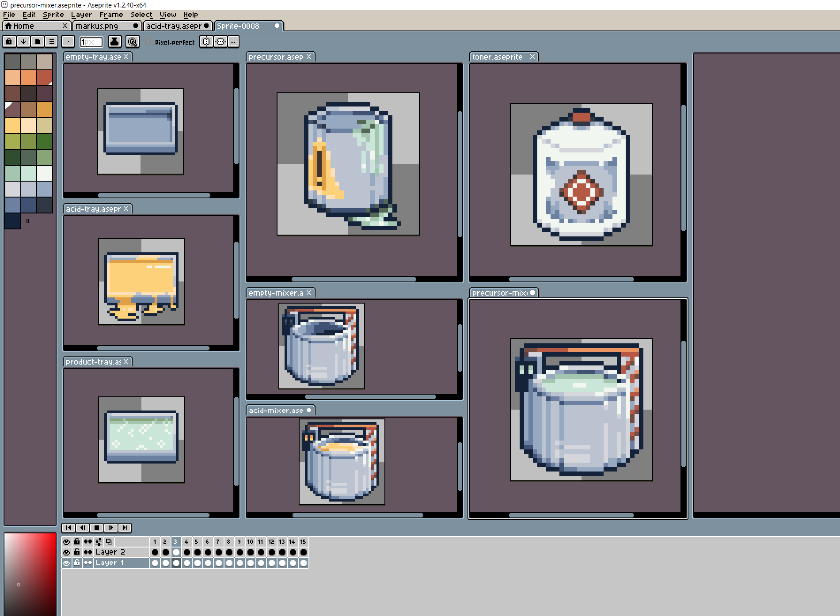Click the brush size input field
Viewport: 840px width, 616px height.
(91, 42)
